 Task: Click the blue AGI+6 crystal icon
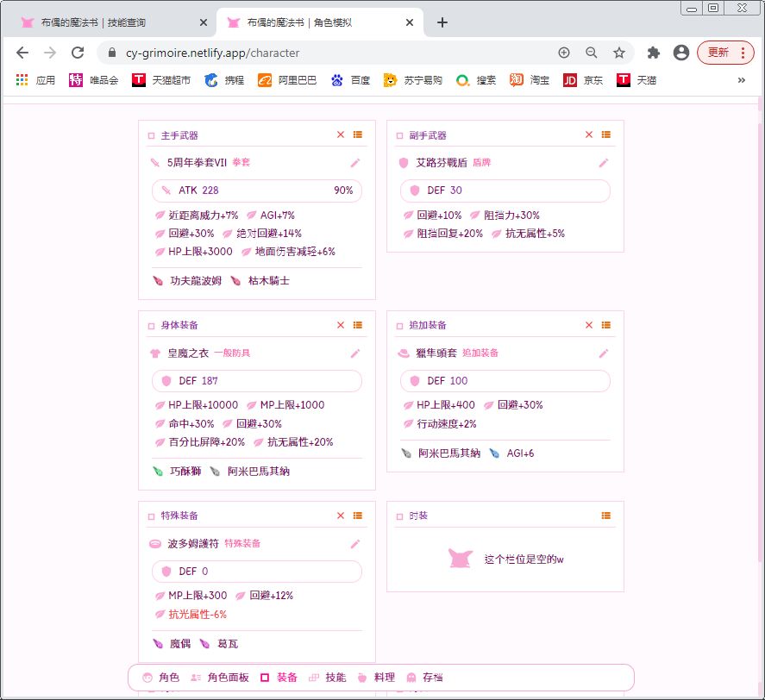tap(494, 453)
